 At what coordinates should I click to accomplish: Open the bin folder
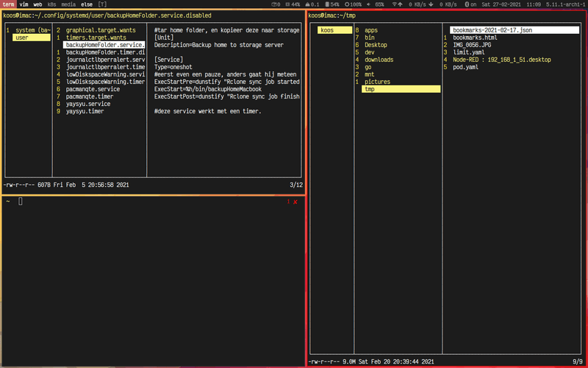[370, 38]
